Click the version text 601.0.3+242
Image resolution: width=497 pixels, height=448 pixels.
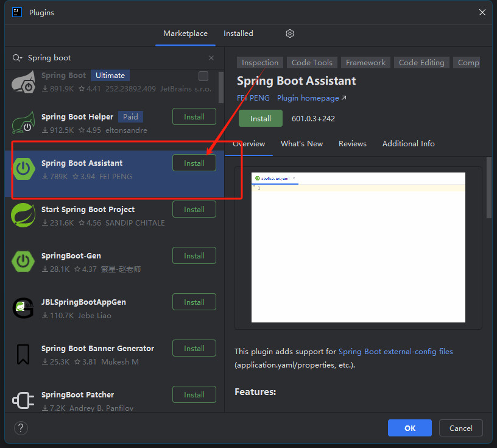(313, 119)
